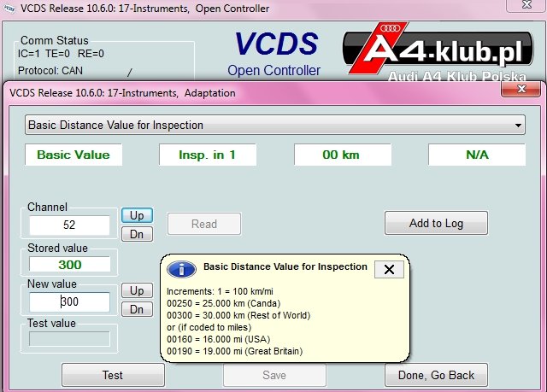Click the blue info icon in tooltip
The image size is (547, 392).
[x=181, y=269]
